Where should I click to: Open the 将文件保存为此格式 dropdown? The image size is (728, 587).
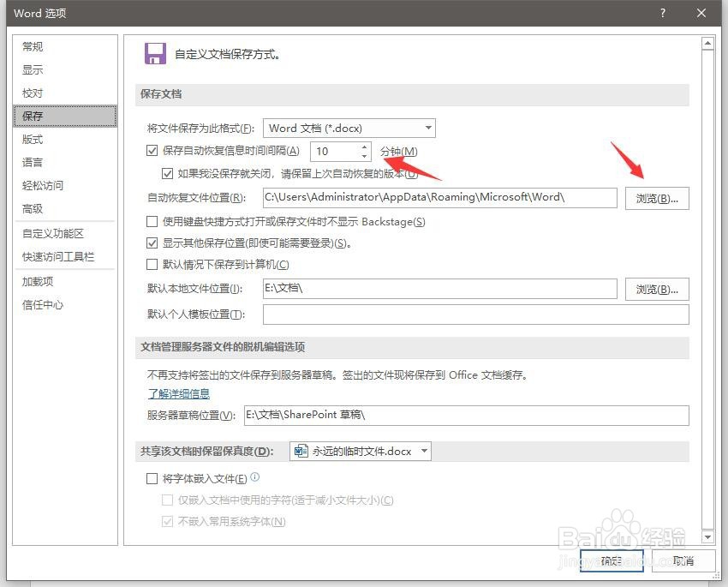tap(349, 129)
